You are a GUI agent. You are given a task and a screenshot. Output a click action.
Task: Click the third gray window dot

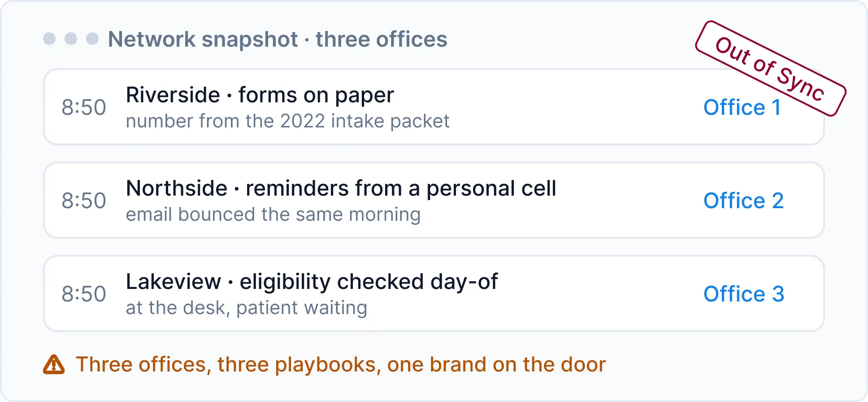92,39
